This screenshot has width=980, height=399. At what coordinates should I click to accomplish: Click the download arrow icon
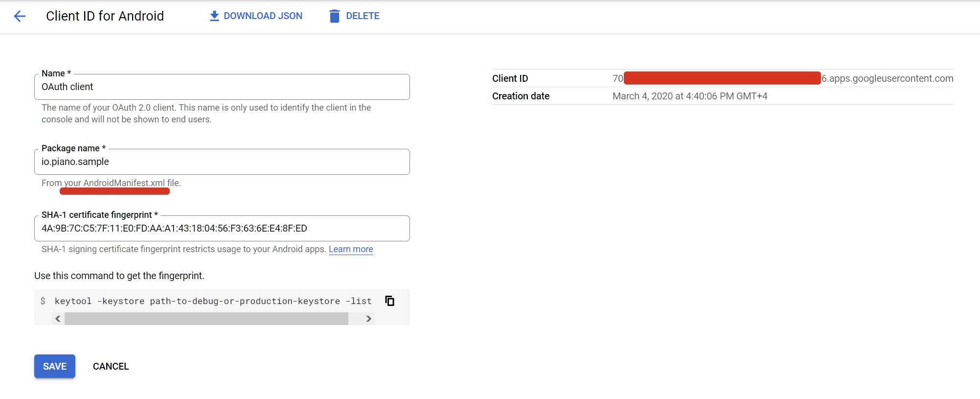pyautogui.click(x=214, y=16)
